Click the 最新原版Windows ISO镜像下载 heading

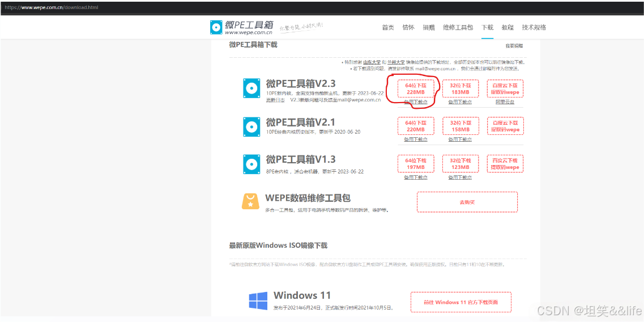278,245
